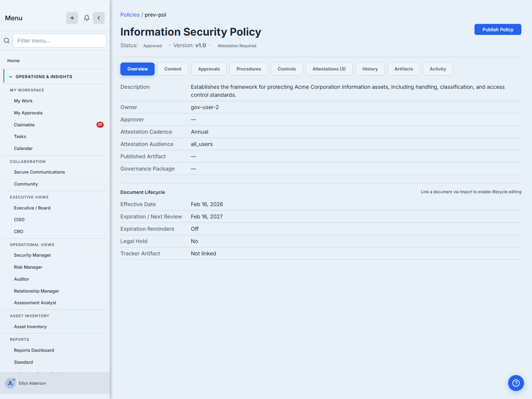Screen dimensions: 532x399
Task: Go to the Controls tab
Action: point(287,69)
